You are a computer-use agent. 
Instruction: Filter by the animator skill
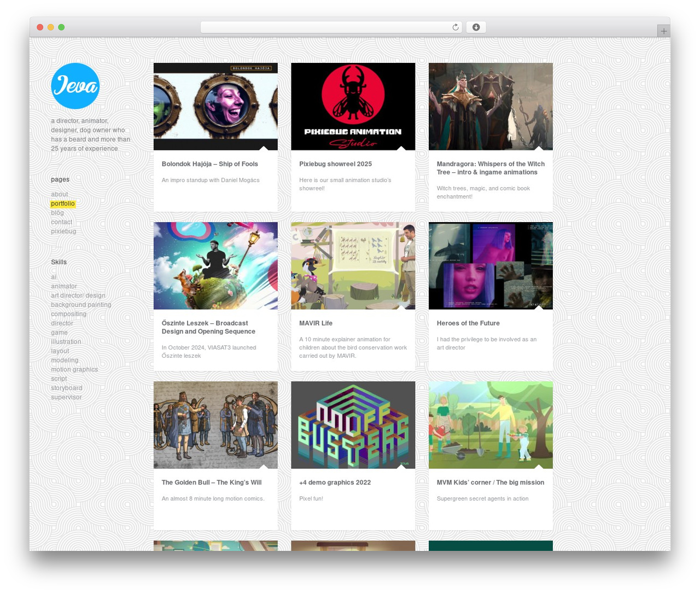tap(64, 286)
